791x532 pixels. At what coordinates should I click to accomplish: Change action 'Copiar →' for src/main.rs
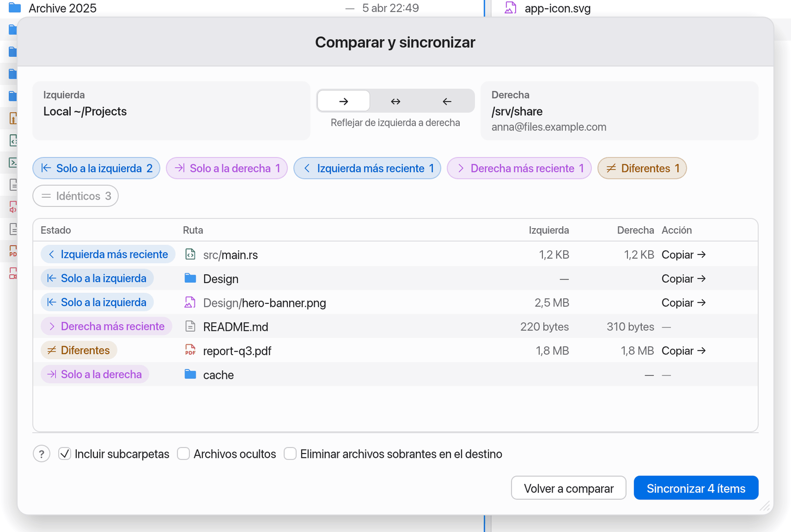click(684, 255)
